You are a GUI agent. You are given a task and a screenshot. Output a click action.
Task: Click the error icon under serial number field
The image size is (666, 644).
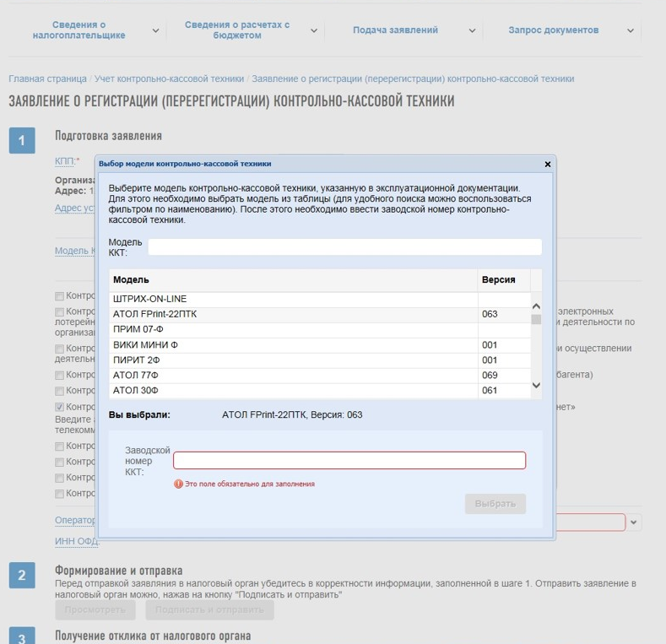(x=178, y=484)
